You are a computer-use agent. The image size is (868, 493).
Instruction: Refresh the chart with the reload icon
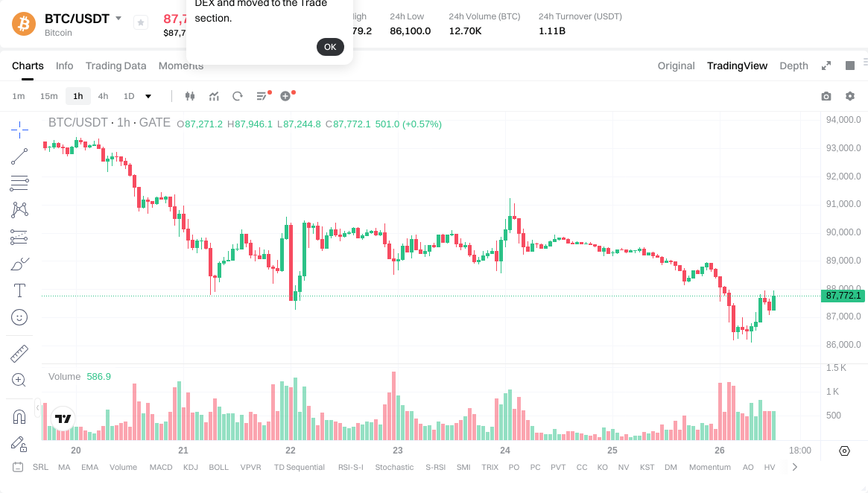coord(238,96)
